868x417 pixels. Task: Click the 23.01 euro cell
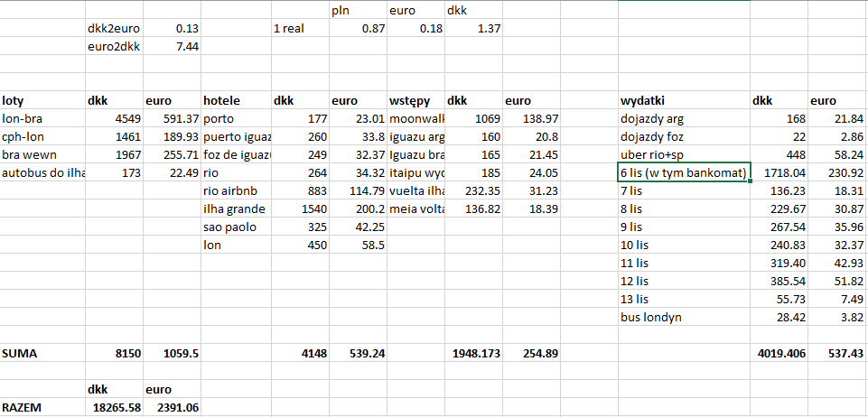point(359,118)
